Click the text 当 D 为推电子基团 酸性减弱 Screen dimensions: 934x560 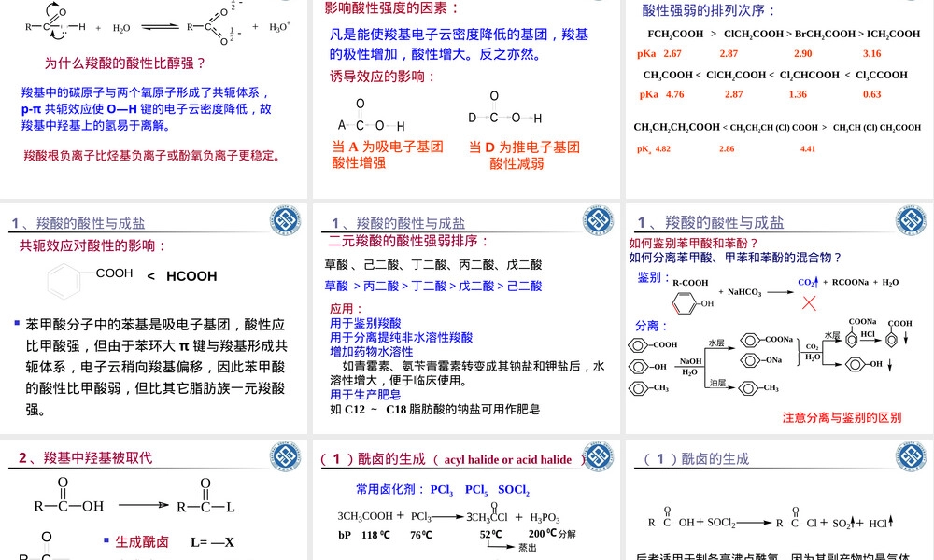[524, 155]
